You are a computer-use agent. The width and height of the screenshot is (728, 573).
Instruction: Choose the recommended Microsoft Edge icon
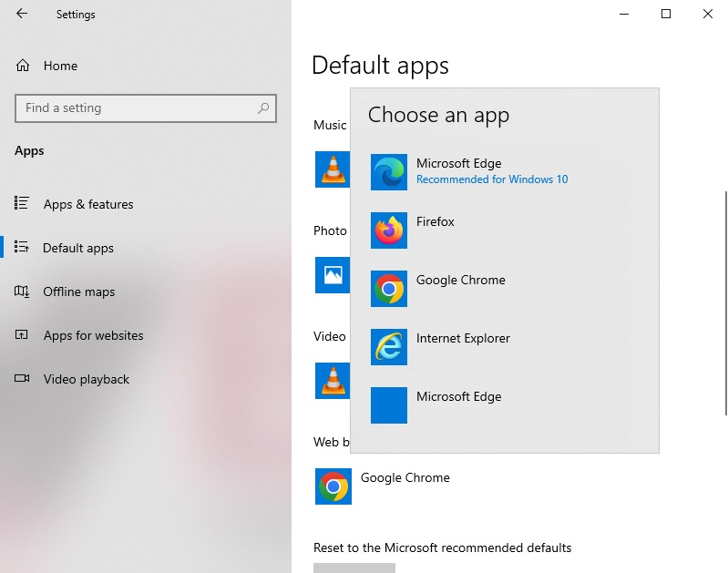point(389,172)
